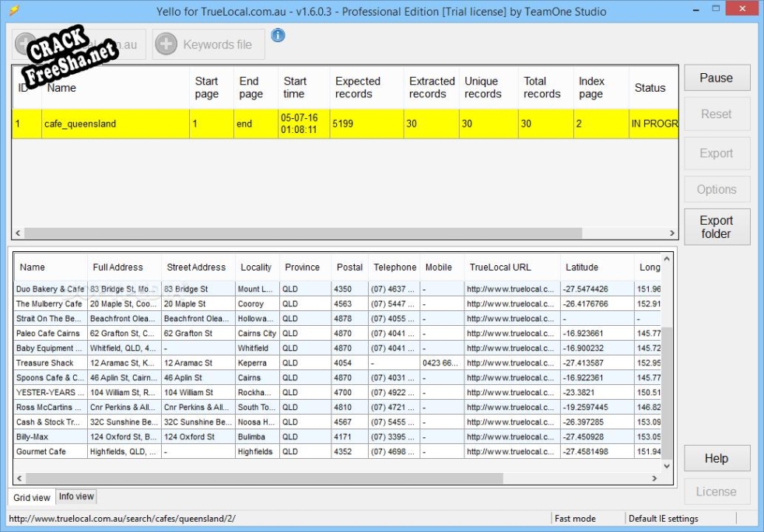Click the Keywords file plus icon
This screenshot has height=532, width=764.
pyautogui.click(x=166, y=44)
